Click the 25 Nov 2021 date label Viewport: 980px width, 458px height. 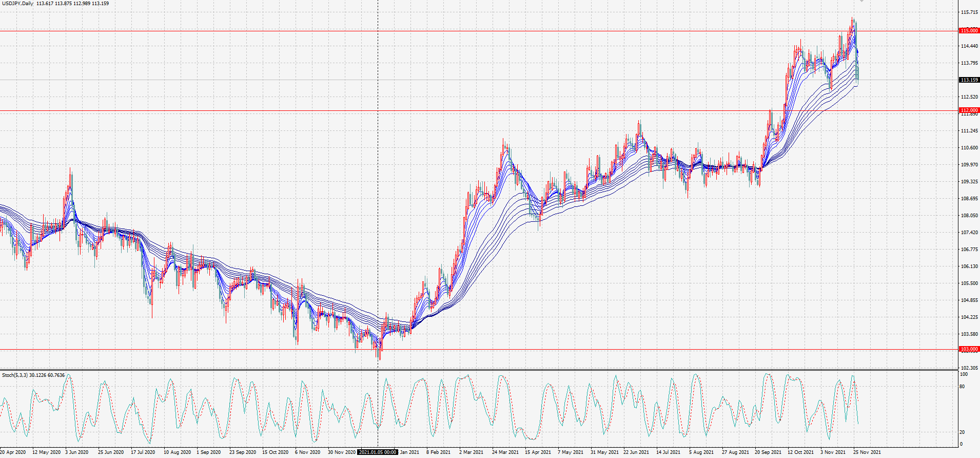[867, 452]
